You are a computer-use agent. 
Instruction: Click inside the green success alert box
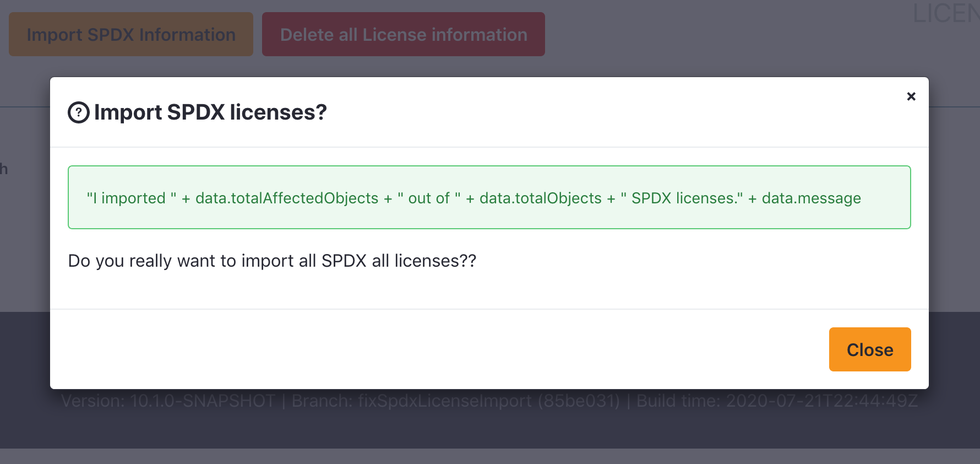pyautogui.click(x=489, y=197)
